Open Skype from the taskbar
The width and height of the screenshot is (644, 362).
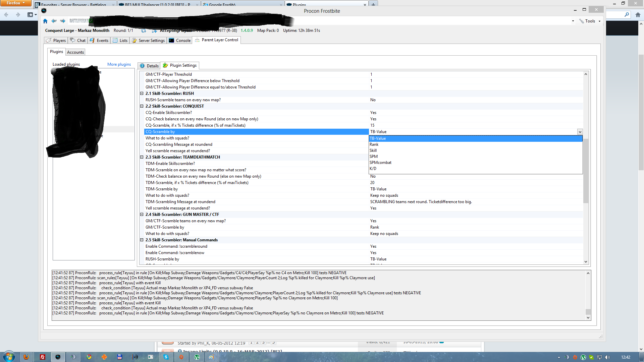coord(166,357)
